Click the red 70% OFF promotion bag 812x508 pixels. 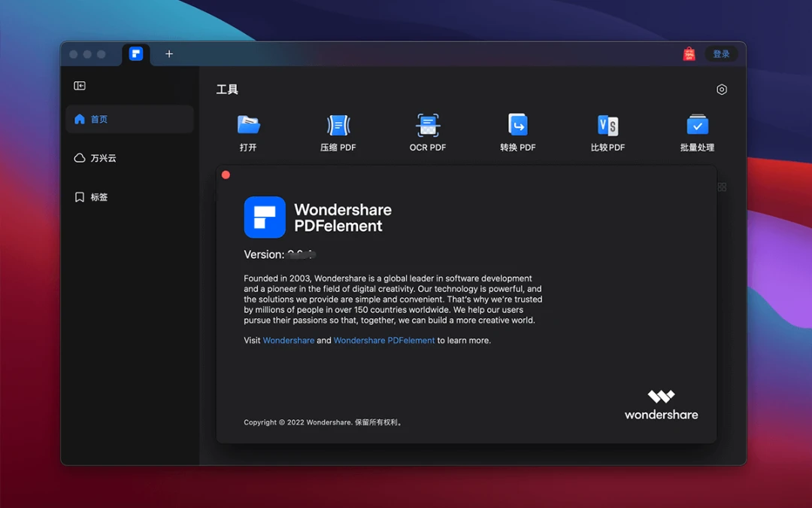(x=689, y=53)
